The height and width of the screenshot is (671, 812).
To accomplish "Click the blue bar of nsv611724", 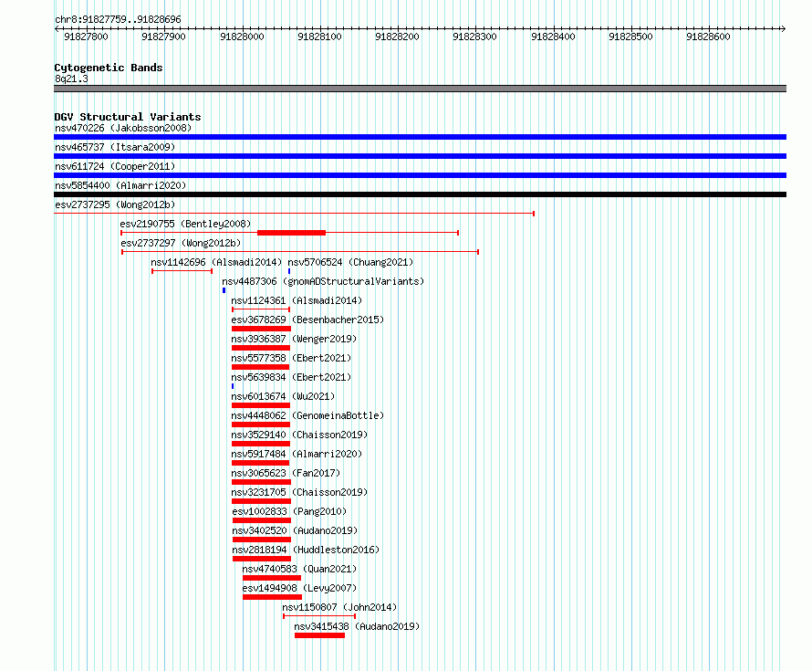I will click(x=420, y=175).
